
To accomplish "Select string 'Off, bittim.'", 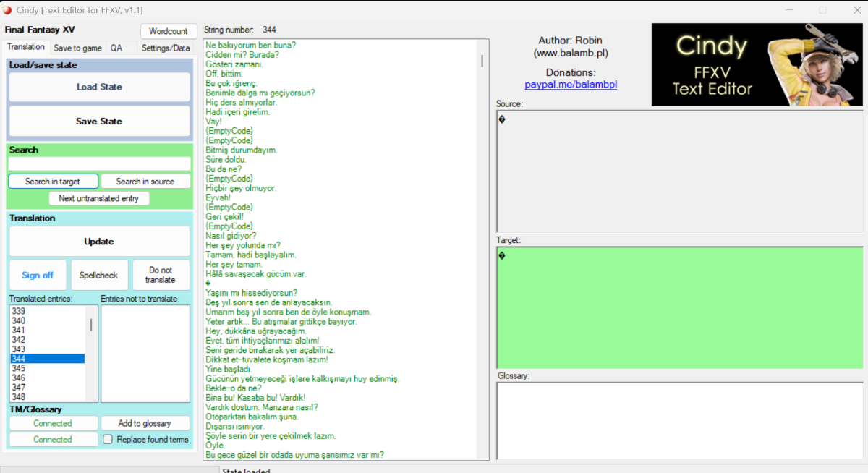I will tap(224, 74).
